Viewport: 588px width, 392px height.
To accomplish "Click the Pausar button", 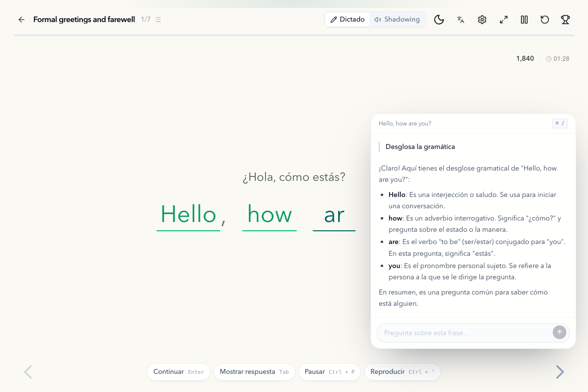I will tap(330, 372).
